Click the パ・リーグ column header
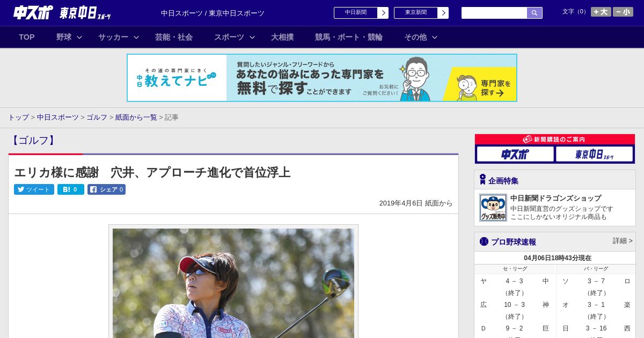Viewport: 644px width, 338px height. point(596,269)
